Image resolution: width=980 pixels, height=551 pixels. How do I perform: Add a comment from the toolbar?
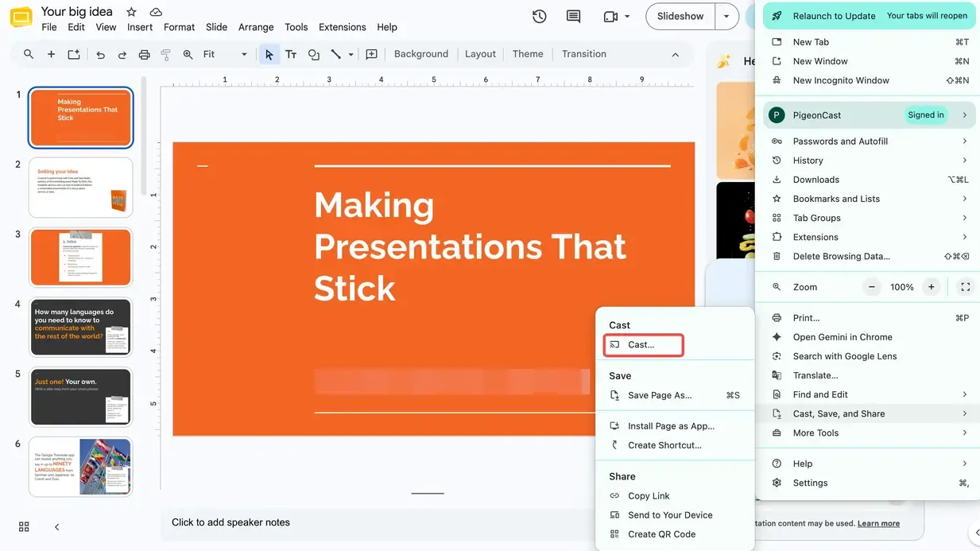371,54
